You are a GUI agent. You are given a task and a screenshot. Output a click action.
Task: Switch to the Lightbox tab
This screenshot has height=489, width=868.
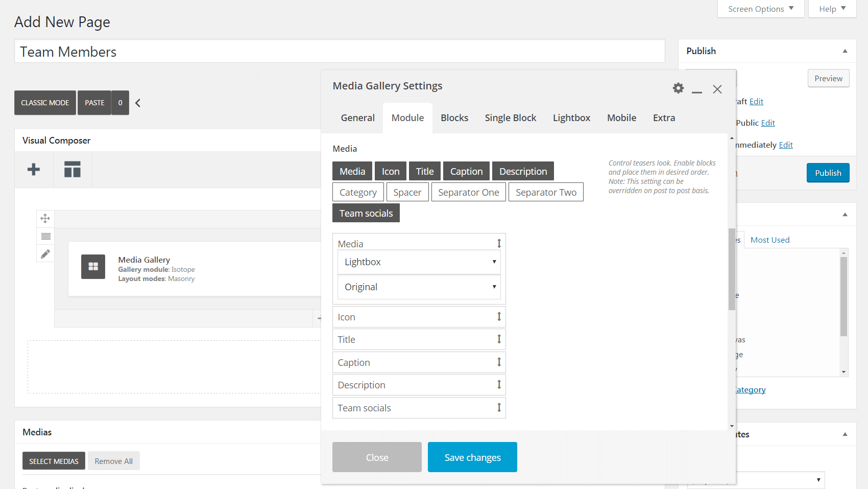[x=571, y=118]
